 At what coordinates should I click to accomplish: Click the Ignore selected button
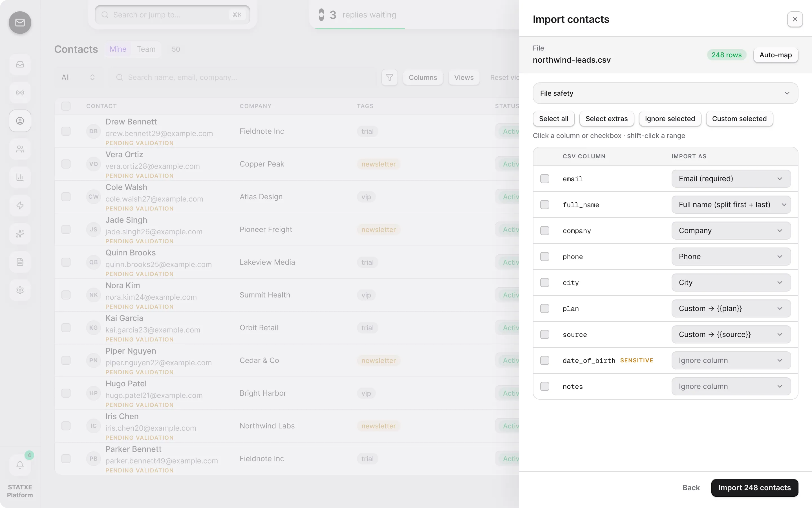point(670,119)
